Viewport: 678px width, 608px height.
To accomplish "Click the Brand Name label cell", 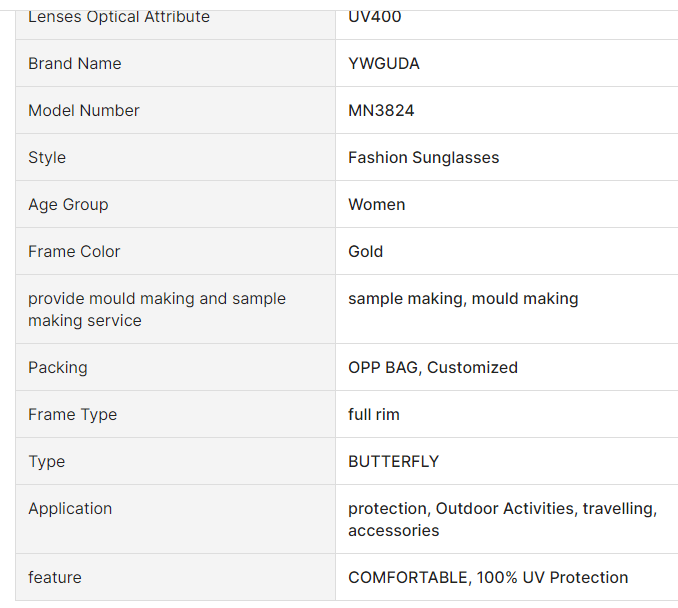I will (75, 64).
